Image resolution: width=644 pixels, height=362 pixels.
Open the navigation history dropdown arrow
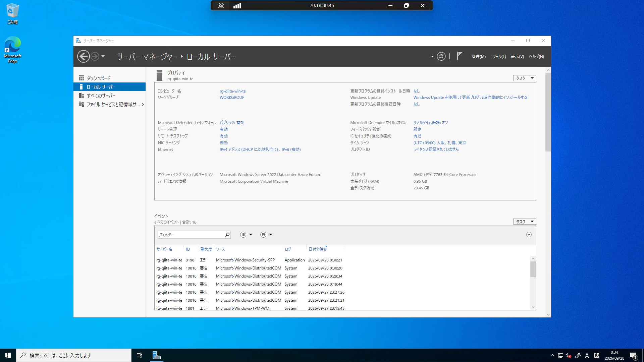(103, 56)
